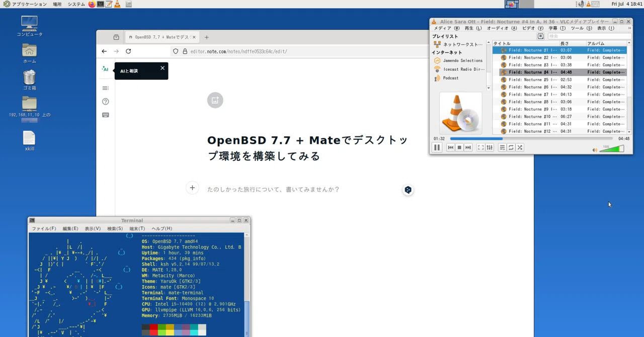The width and height of the screenshot is (644, 337).
Task: Expand the hidden VLC menu overflow chevron
Action: pos(629,29)
